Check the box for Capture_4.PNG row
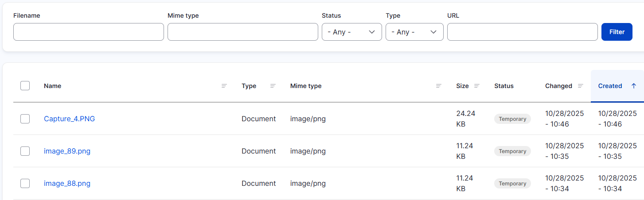 25,119
